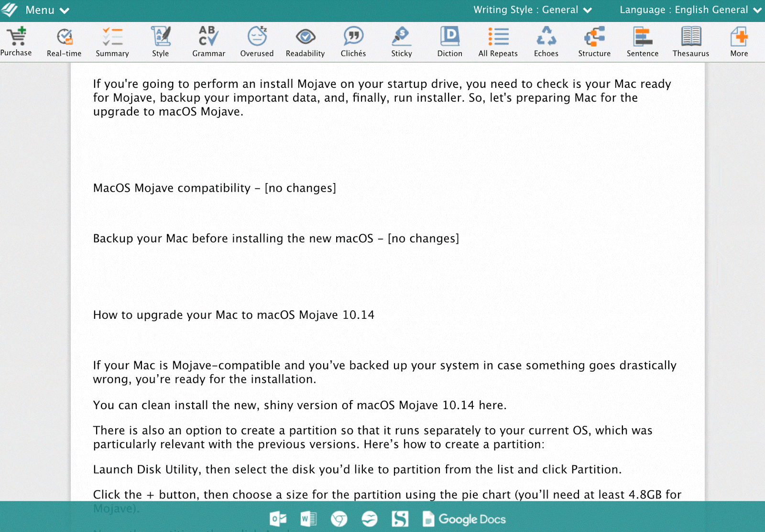
Task: Click the Outlook integration icon
Action: (278, 519)
